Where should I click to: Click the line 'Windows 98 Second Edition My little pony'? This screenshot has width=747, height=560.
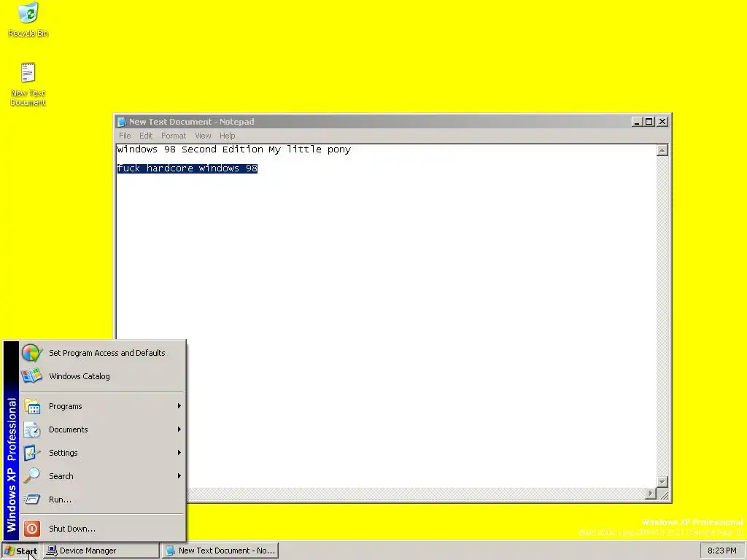(x=234, y=149)
